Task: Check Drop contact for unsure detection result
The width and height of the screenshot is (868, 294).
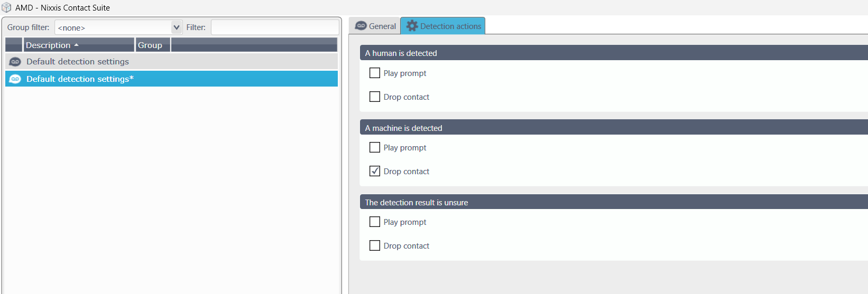Action: click(375, 245)
